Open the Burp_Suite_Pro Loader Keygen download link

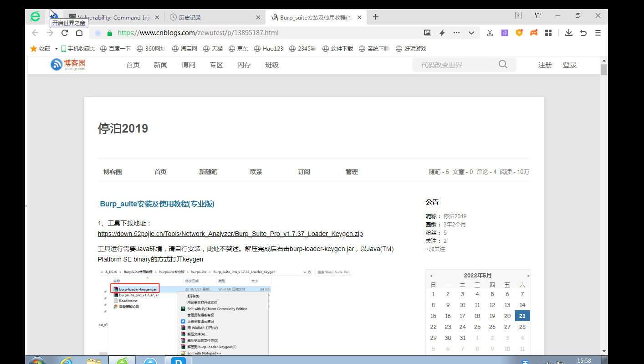tap(230, 234)
